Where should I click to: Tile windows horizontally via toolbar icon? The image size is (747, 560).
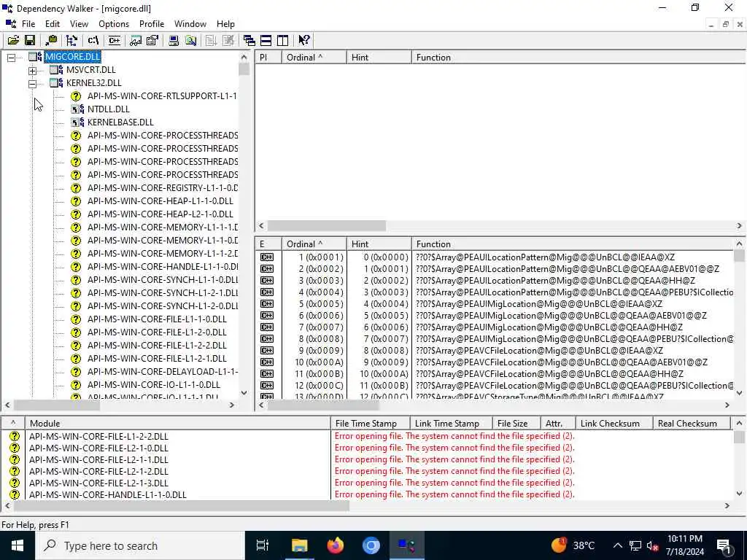click(266, 41)
